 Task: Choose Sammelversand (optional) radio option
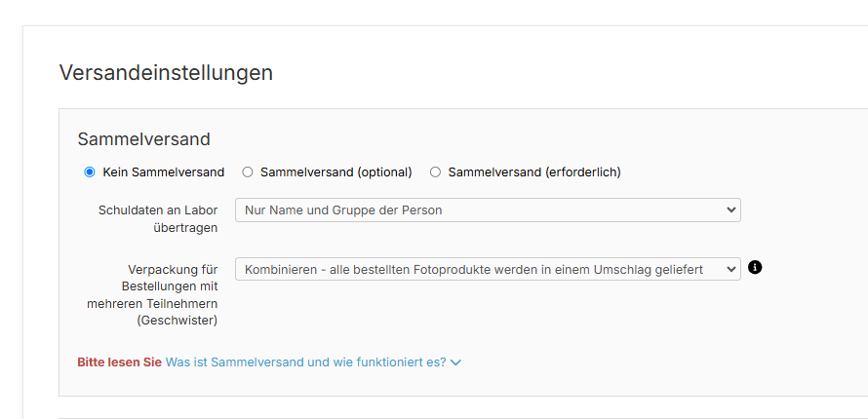tap(248, 172)
